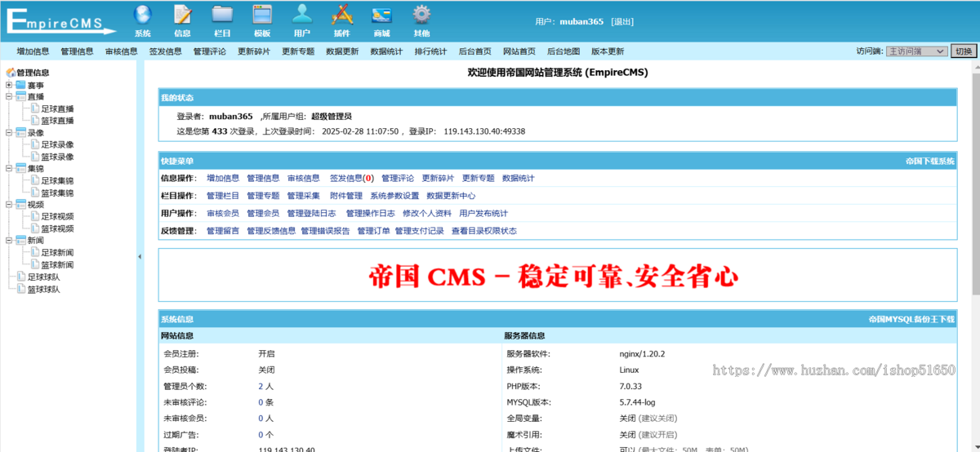Click the nginx/1.20.2 server software value

[x=642, y=354]
